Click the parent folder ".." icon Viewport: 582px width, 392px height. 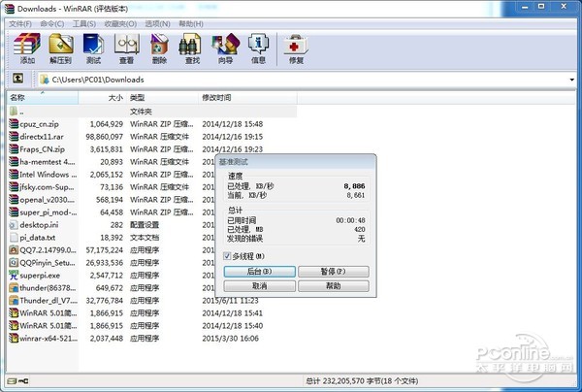14,111
